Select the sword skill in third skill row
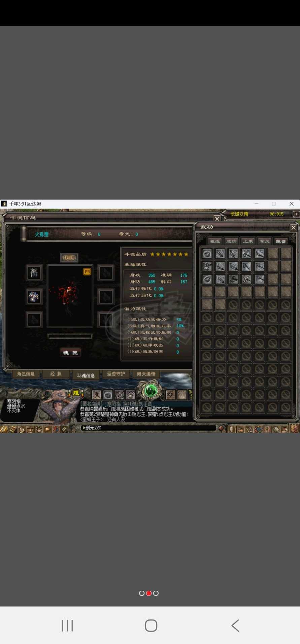The height and width of the screenshot is (644, 300). (x=220, y=279)
